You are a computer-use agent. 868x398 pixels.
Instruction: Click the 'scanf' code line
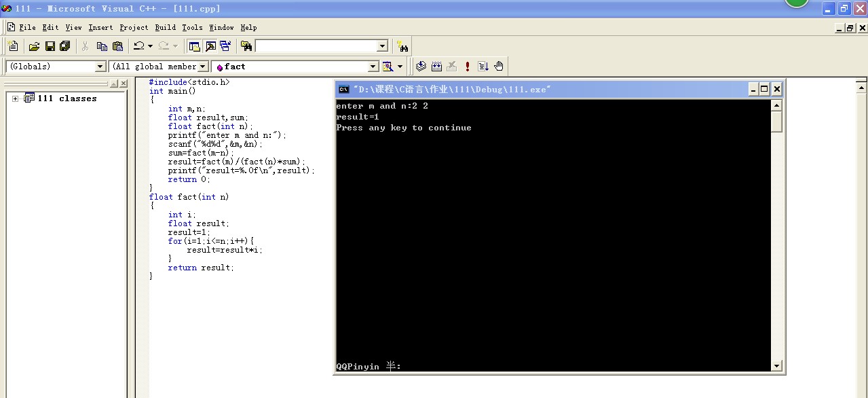click(215, 144)
